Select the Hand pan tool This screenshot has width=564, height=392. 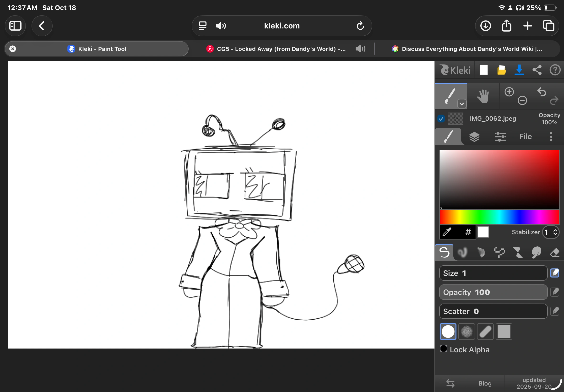pyautogui.click(x=483, y=96)
